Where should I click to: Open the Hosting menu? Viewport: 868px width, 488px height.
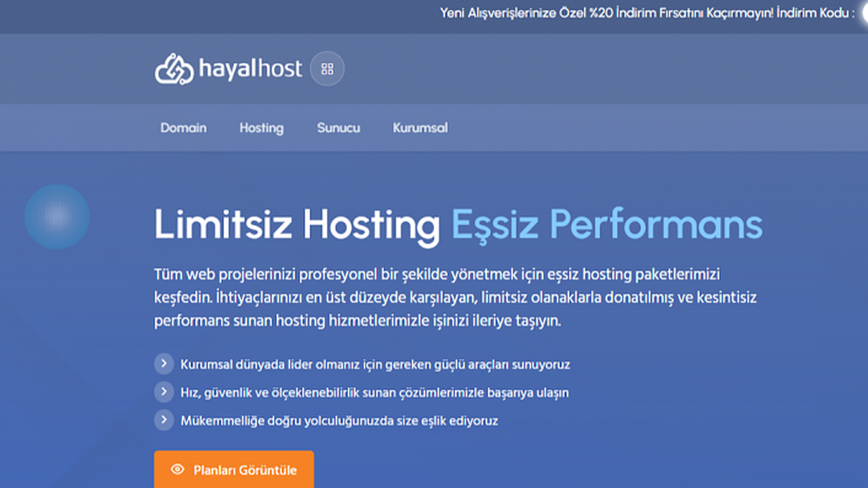(x=261, y=127)
